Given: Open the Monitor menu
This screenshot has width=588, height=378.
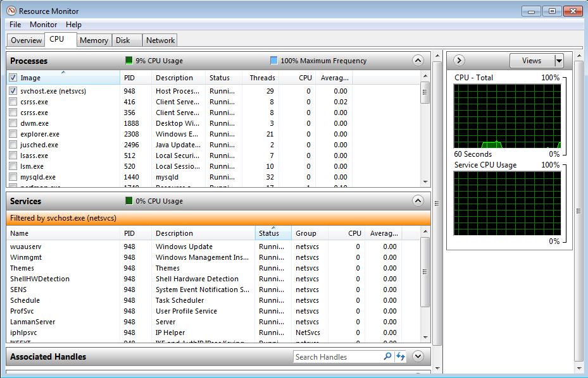Looking at the screenshot, I should (43, 25).
